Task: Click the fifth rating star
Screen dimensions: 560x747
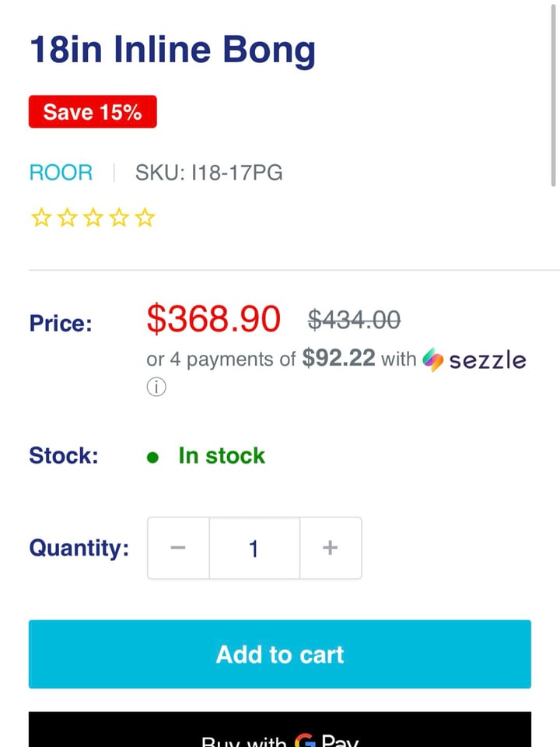Action: click(145, 218)
